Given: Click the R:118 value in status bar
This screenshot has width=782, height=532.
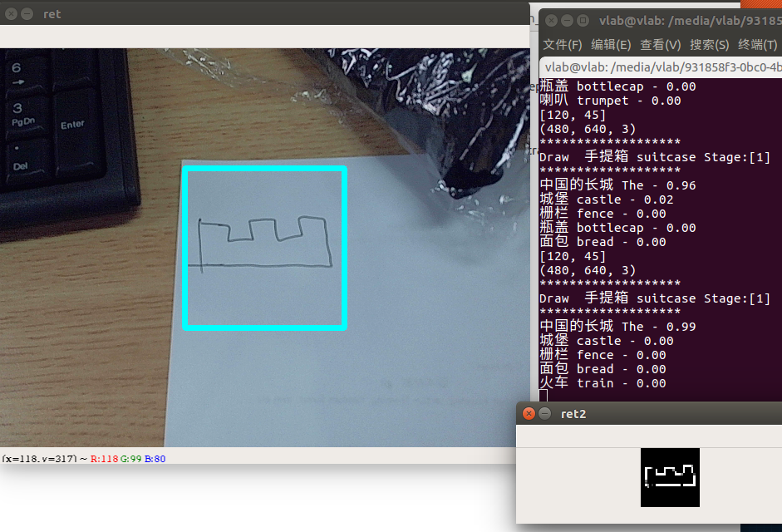Looking at the screenshot, I should [104, 459].
